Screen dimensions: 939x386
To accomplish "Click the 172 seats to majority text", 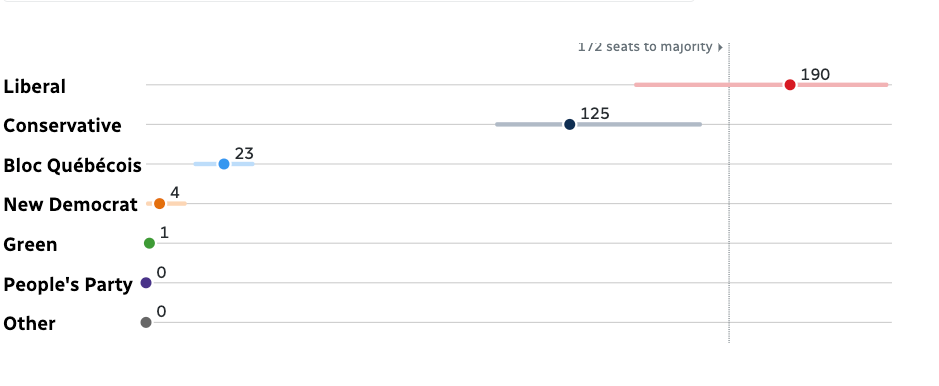I will tap(645, 47).
